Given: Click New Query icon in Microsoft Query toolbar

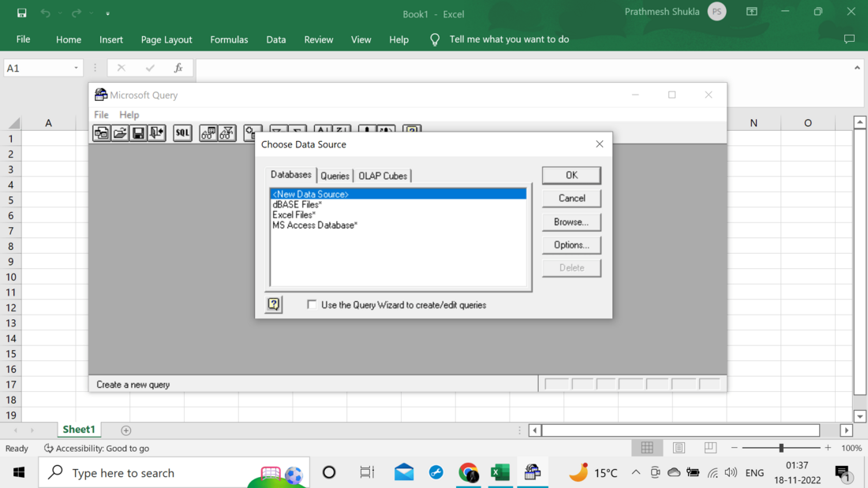Looking at the screenshot, I should 101,132.
